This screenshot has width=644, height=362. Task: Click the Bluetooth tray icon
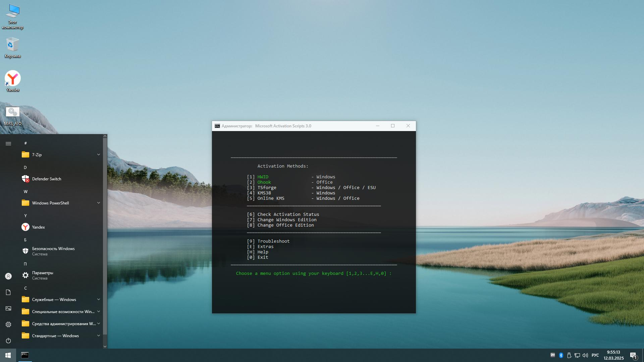click(x=561, y=355)
